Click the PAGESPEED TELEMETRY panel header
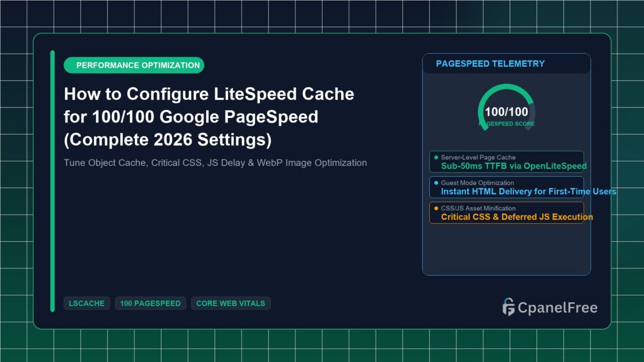This screenshot has width=644, height=362. pyautogui.click(x=506, y=64)
